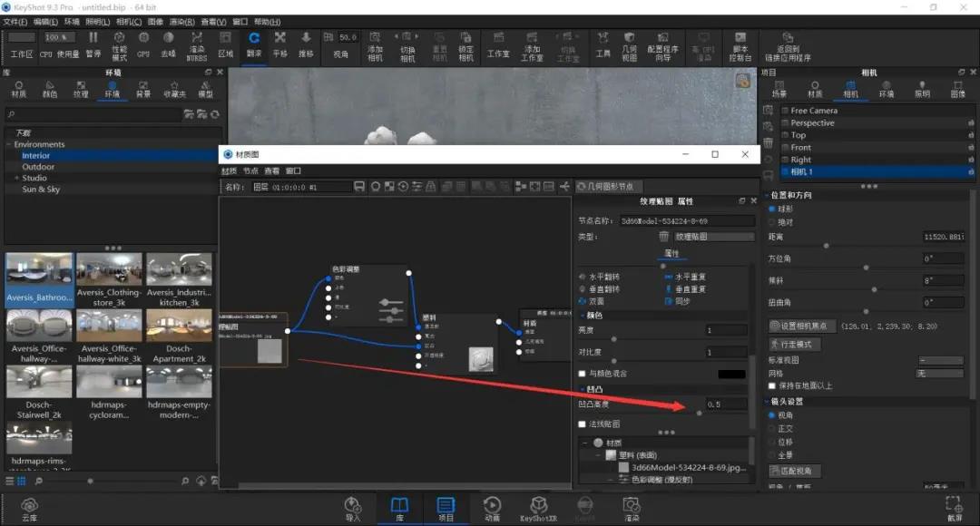Click the 行走模式 button
Viewport: 980px width, 526px height.
(x=794, y=345)
